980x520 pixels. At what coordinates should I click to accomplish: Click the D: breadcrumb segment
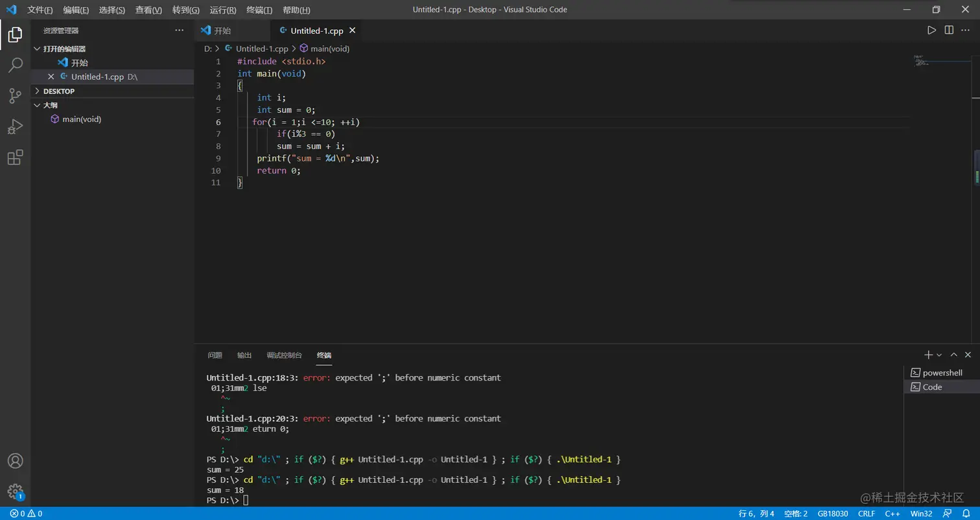click(208, 49)
